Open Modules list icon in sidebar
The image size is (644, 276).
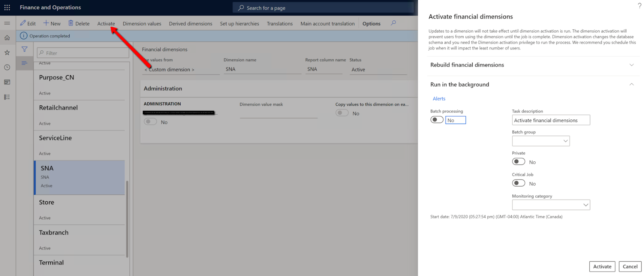[7, 97]
